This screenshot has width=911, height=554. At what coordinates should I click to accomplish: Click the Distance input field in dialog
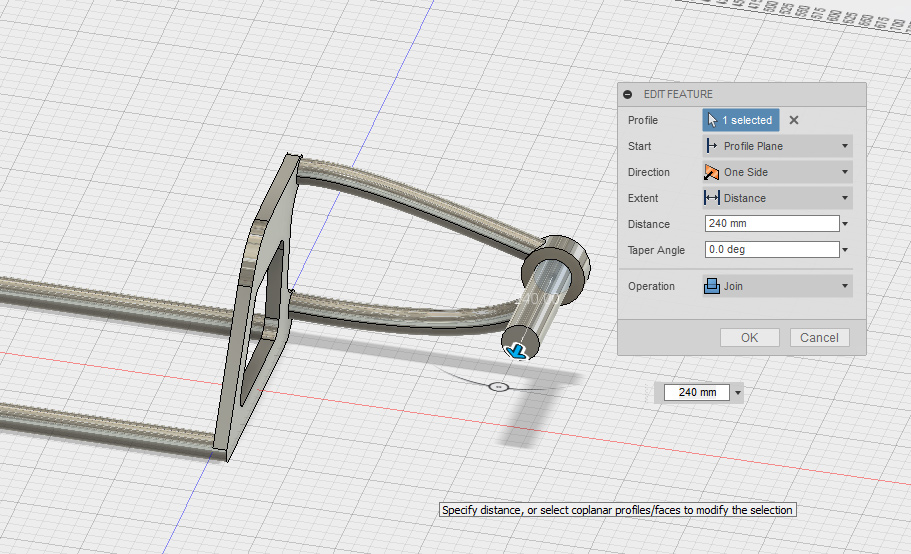[770, 224]
